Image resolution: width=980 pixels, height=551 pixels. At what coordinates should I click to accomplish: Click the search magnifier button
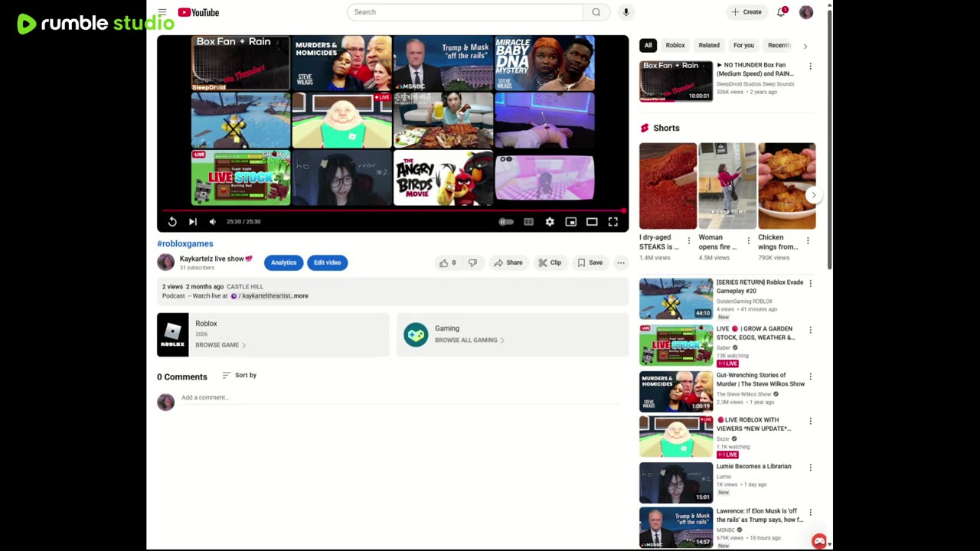tap(596, 12)
